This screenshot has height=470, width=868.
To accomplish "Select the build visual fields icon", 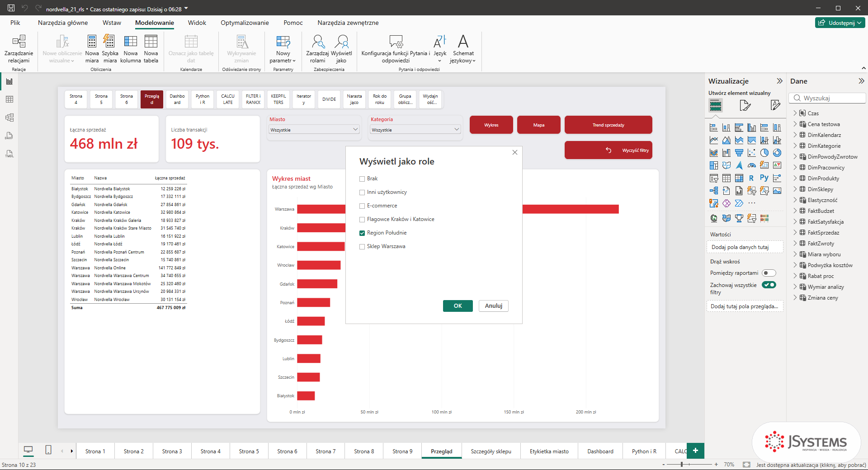I will [x=715, y=106].
